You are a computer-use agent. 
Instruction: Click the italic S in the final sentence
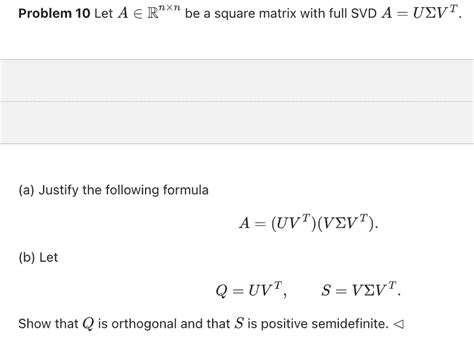pyautogui.click(x=239, y=323)
